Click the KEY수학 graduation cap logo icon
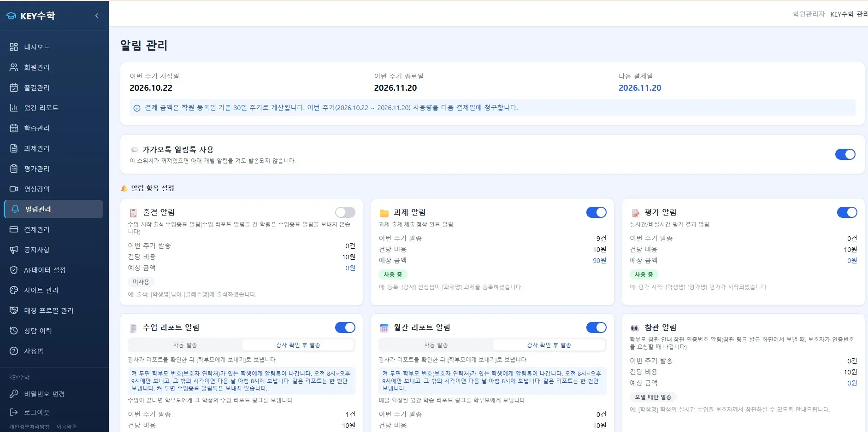This screenshot has height=432, width=868. [x=11, y=16]
